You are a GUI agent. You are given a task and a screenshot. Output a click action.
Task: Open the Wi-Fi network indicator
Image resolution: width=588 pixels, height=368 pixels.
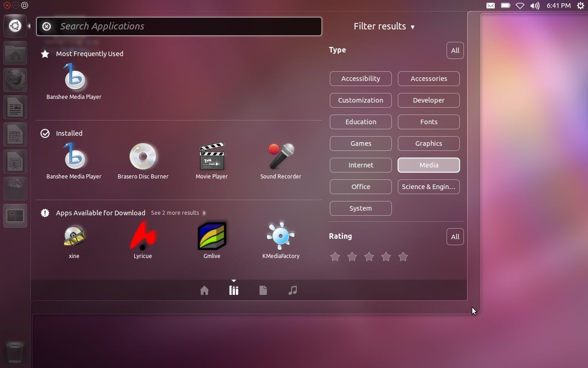(x=520, y=6)
